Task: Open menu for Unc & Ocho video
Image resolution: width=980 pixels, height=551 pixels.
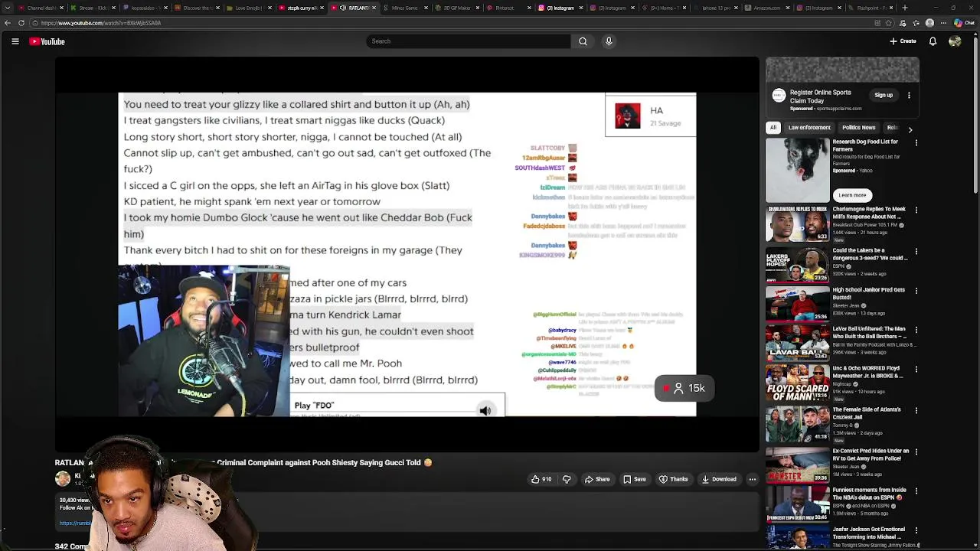Action: [916, 370]
